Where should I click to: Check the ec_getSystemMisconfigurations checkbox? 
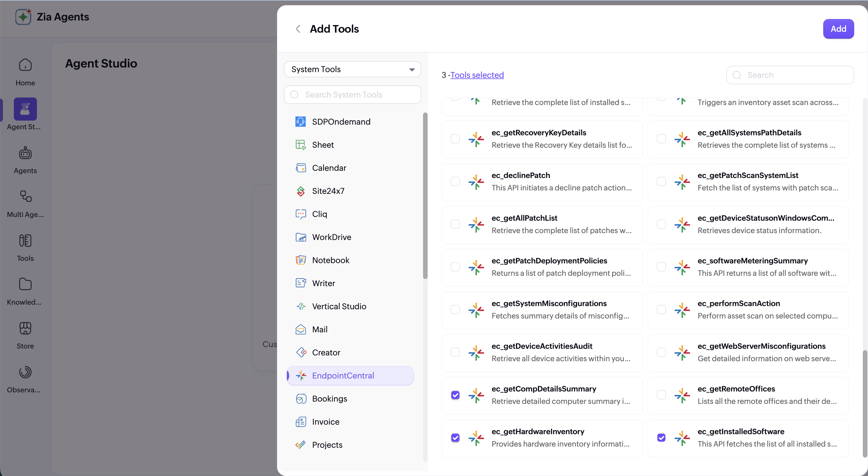(x=455, y=310)
